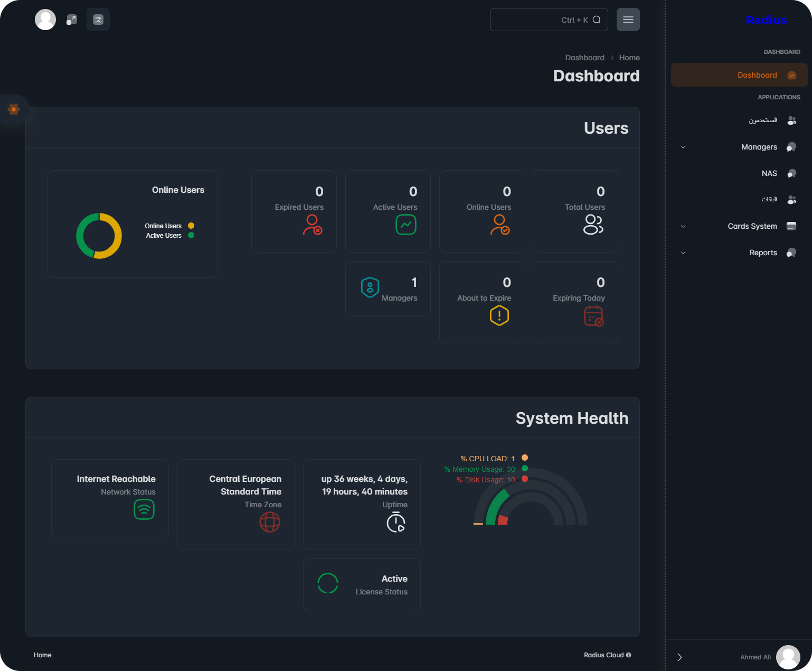Click the Total Users label
The height and width of the screenshot is (671, 812).
[585, 207]
